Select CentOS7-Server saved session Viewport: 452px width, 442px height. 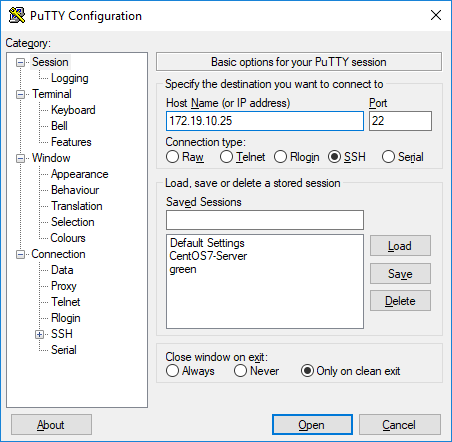point(208,256)
